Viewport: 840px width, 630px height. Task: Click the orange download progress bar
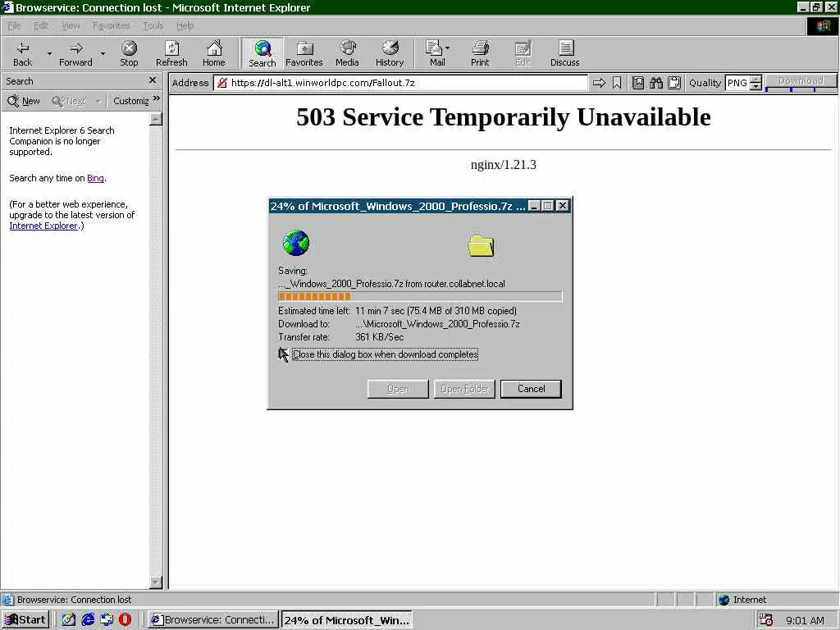[x=420, y=296]
